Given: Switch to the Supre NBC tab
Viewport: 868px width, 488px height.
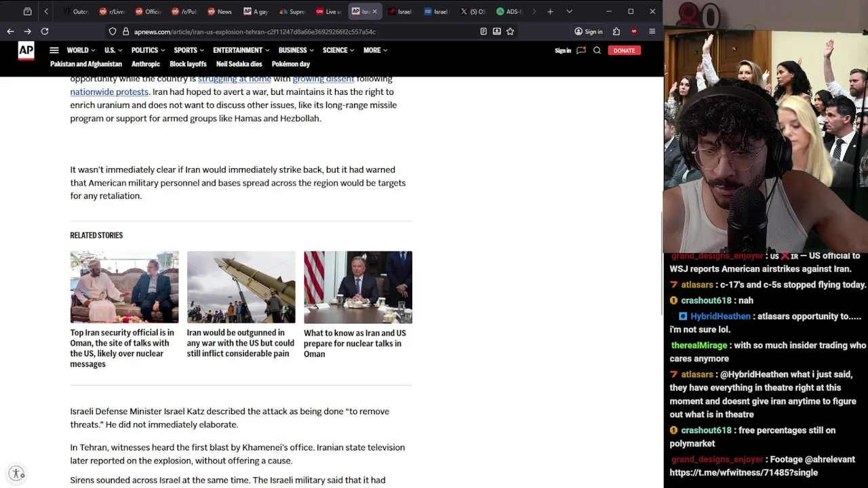Looking at the screenshot, I should (292, 12).
